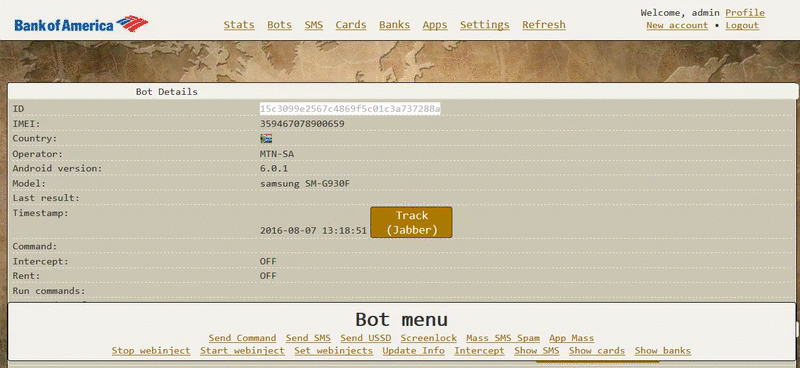Click the Show banks link
The image size is (800, 368).
click(663, 351)
